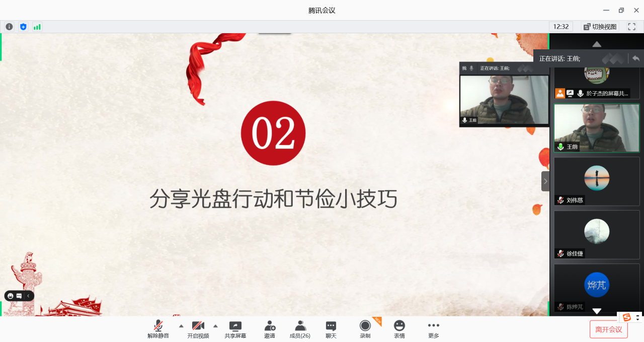Expand video options arrow beside 开启视频
This screenshot has height=342, width=644.
(x=215, y=325)
